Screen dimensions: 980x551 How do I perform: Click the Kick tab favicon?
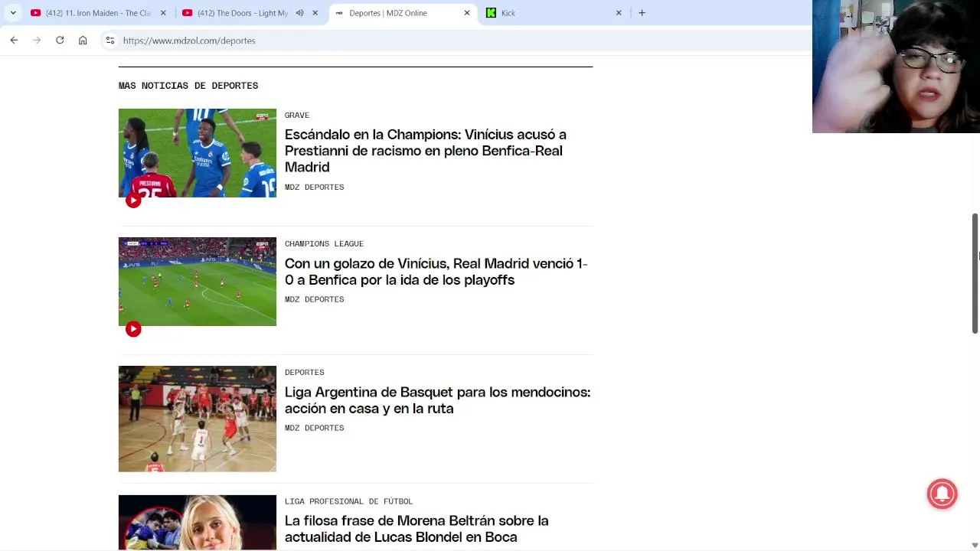pos(491,13)
